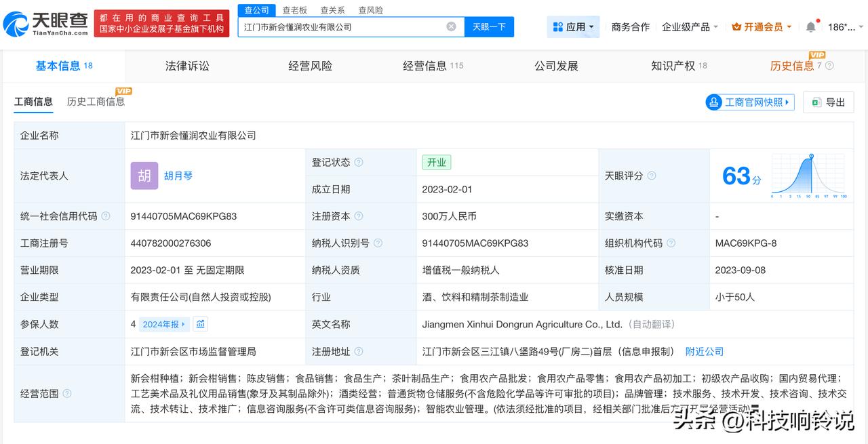Select the 查风险 search tab
868x444 pixels.
(370, 10)
